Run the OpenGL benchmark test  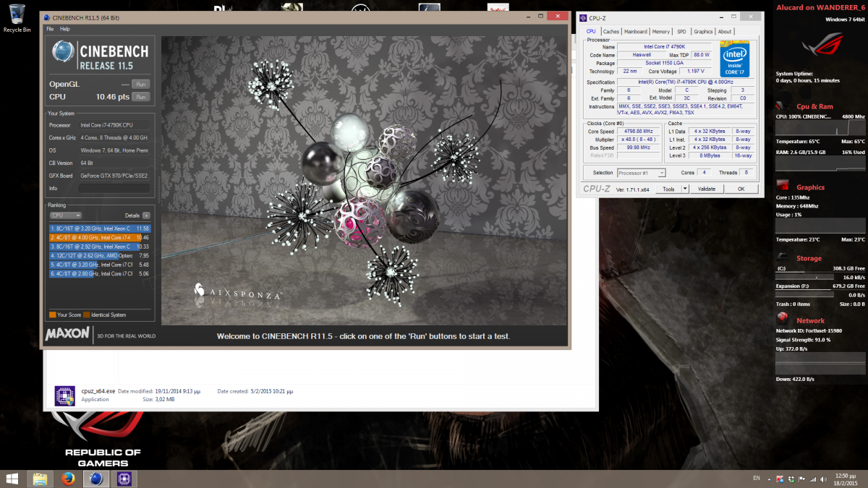click(140, 85)
